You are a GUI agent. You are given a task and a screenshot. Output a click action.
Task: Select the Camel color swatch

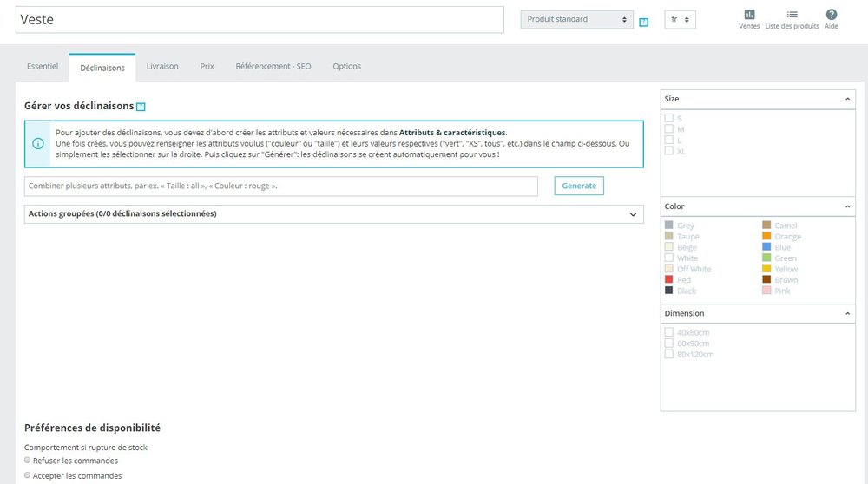(766, 226)
